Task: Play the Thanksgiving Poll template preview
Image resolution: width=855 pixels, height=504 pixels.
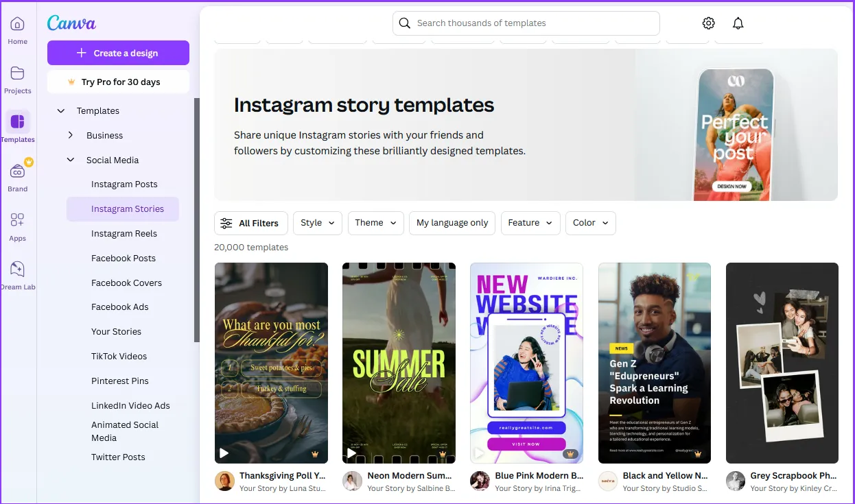Action: click(224, 453)
